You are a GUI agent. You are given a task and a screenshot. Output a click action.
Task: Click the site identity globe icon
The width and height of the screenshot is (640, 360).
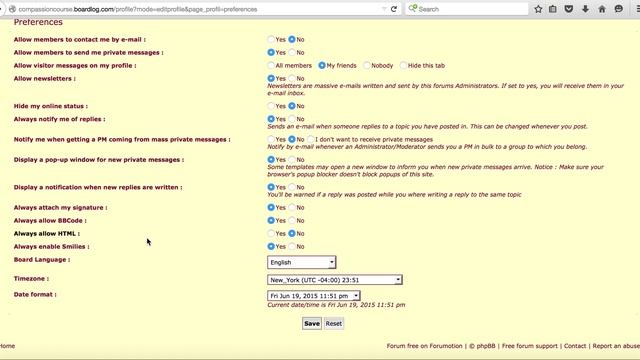click(x=12, y=9)
